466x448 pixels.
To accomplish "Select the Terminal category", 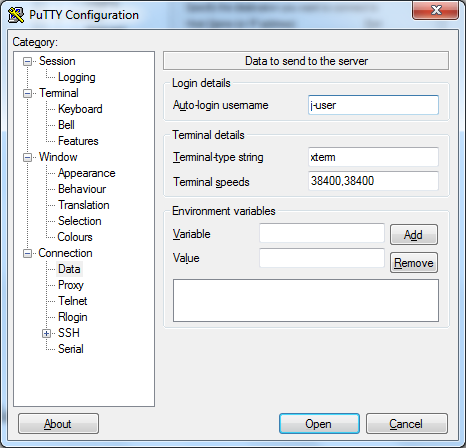I will [x=59, y=93].
